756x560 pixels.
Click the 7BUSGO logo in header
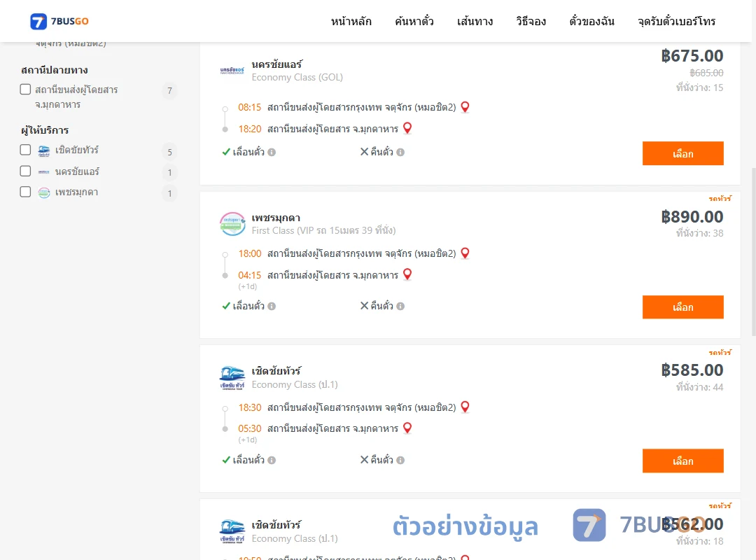click(x=59, y=21)
